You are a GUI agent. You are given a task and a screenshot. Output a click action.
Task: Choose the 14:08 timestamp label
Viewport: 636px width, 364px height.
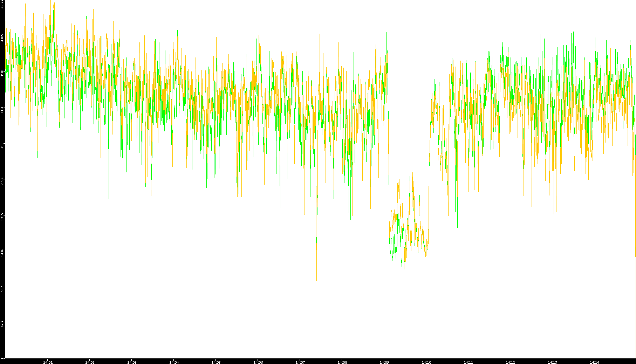[342, 362]
